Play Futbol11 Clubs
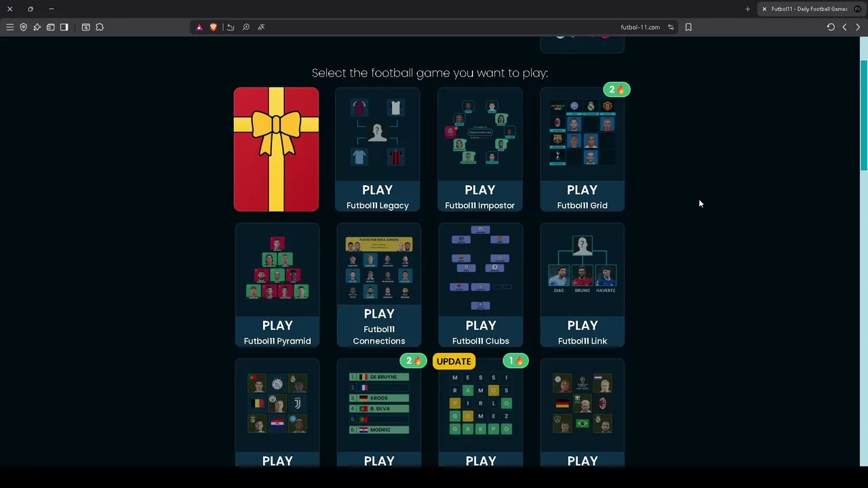 click(481, 332)
